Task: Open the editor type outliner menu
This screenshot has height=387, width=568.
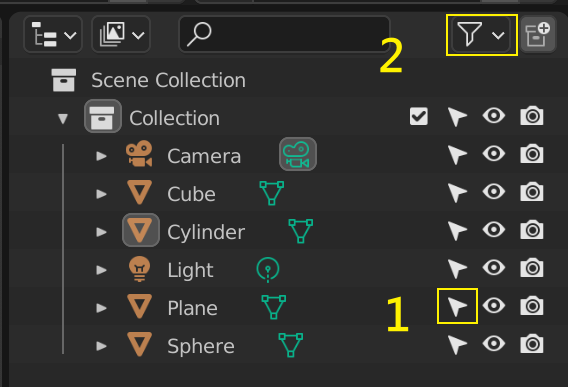Action: click(53, 34)
